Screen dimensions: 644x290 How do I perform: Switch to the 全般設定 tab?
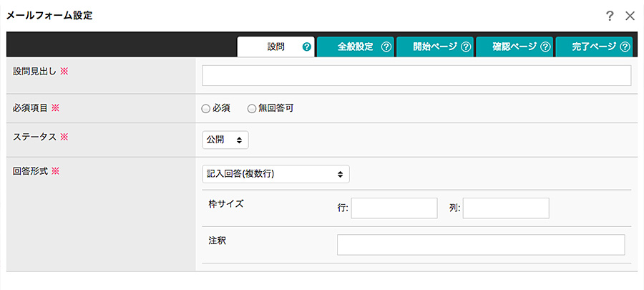pos(355,47)
